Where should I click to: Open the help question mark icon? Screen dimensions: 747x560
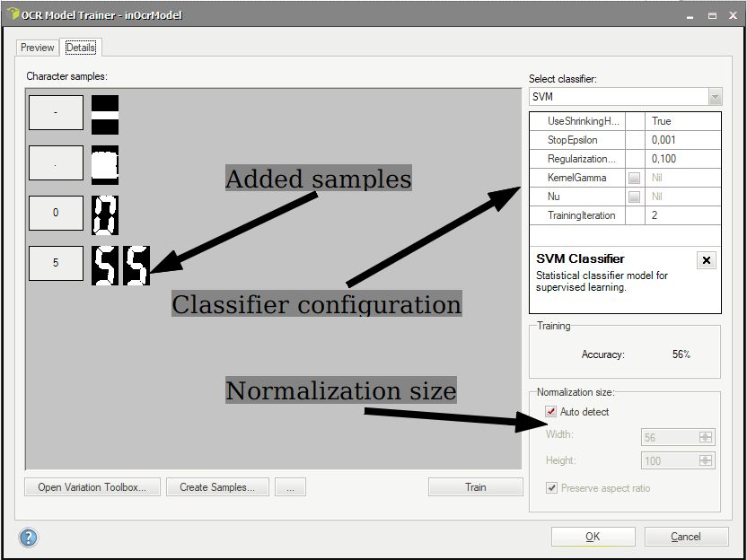(29, 538)
